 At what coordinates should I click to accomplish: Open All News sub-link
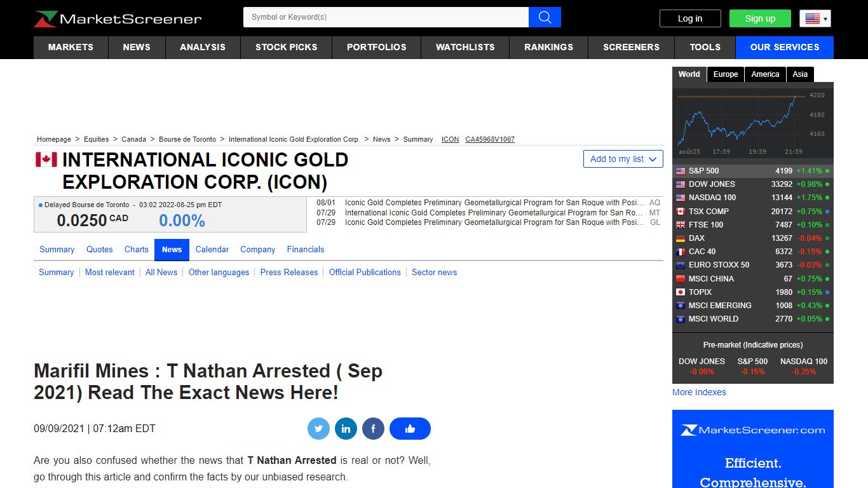161,273
